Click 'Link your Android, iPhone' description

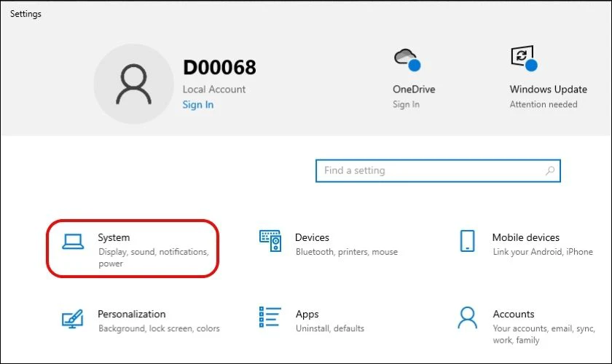(x=543, y=252)
